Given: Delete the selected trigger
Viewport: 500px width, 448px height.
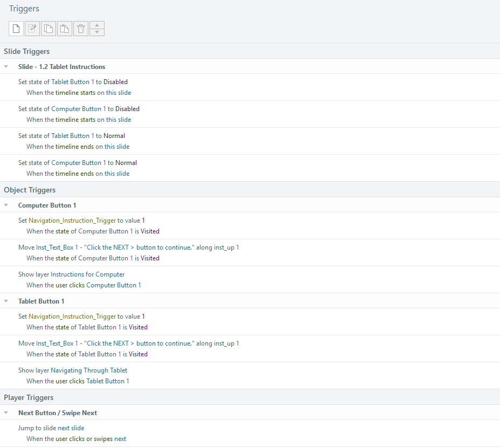Looking at the screenshot, I should coord(80,28).
